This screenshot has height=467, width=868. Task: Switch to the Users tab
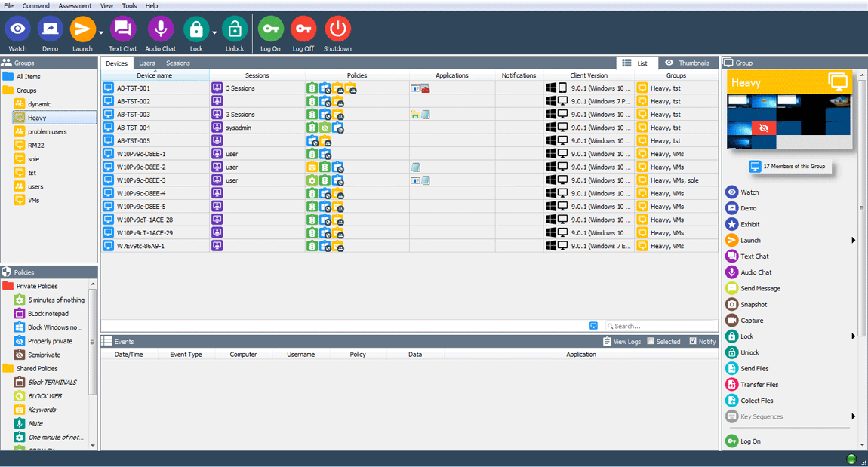coord(146,63)
